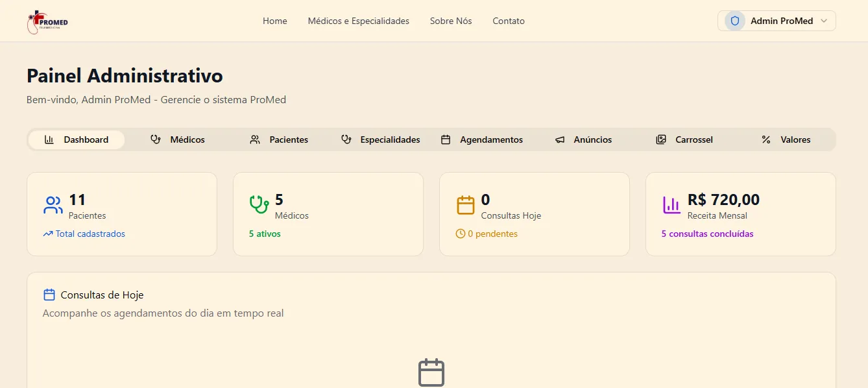Click the '5 consultas concluídas' text
868x388 pixels.
pos(708,234)
